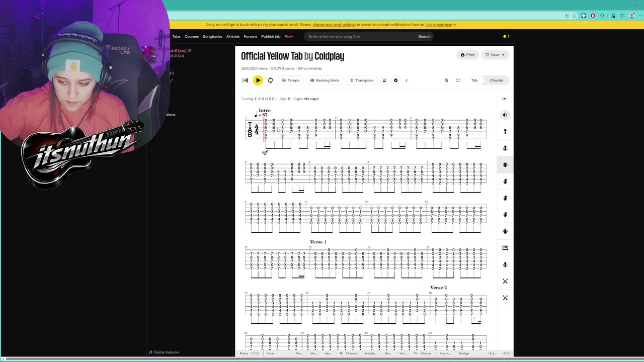This screenshot has height=362, width=644.
Task: Open the Learn more here link
Action: (x=439, y=25)
